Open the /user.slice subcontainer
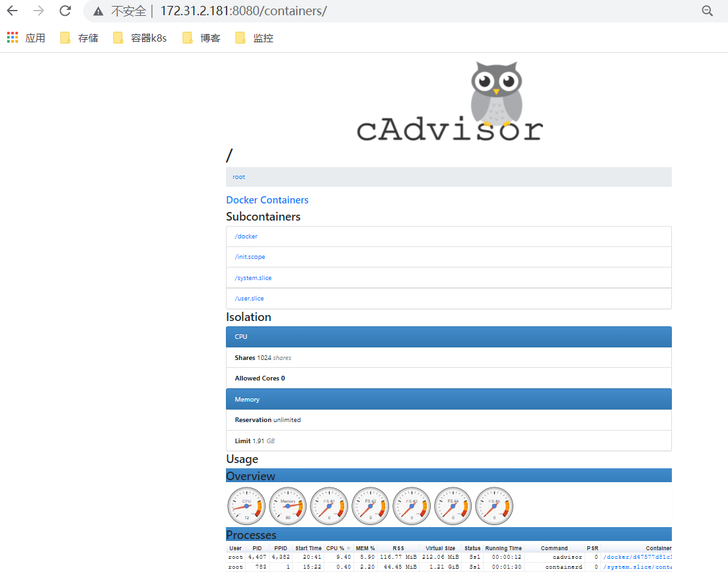Screen dimensions: 728x572 click(x=249, y=299)
